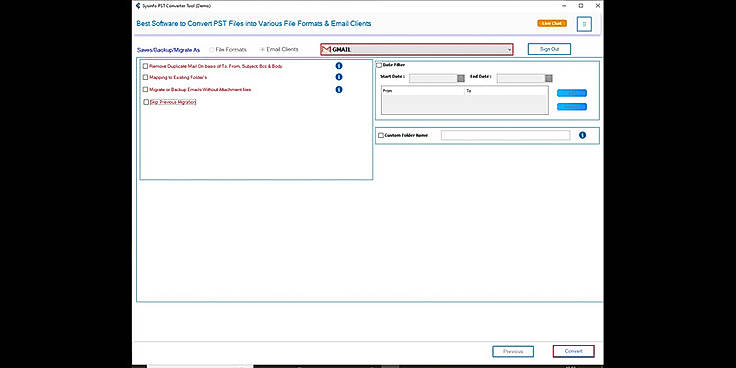The image size is (736, 368).
Task: Click the SysInfo app logo in title bar
Action: click(x=138, y=6)
